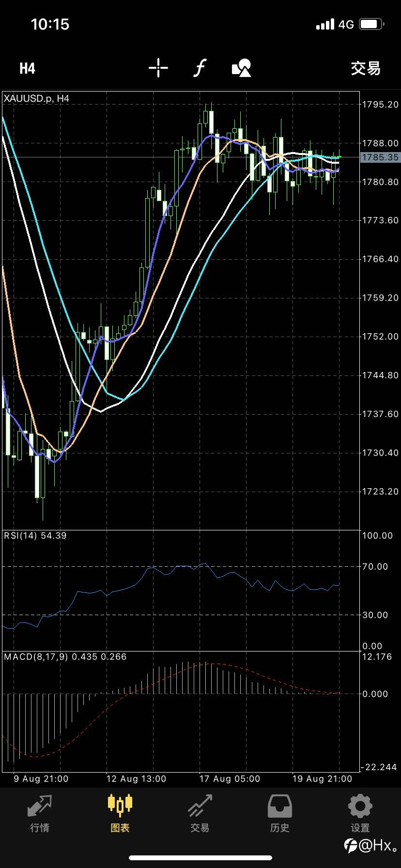401x868 pixels.
Task: Open the 交易 trade tab in bottom bar
Action: 200,813
